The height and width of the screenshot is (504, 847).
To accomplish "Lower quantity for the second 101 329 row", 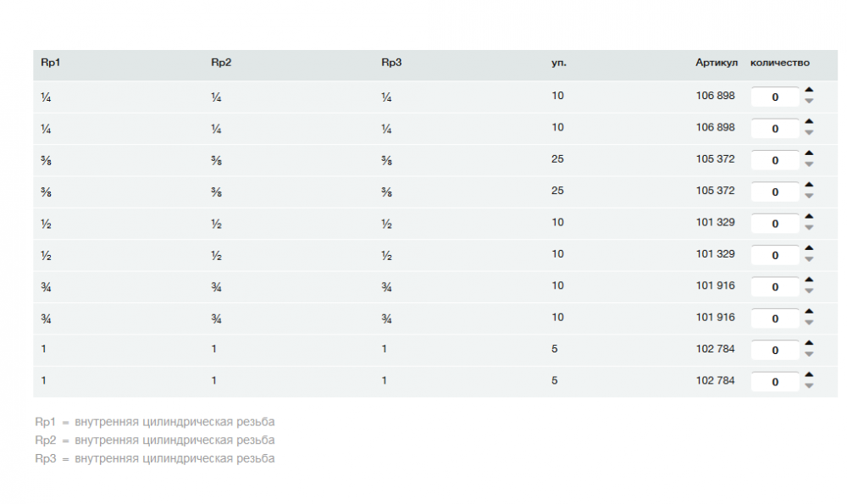I will pos(809,260).
